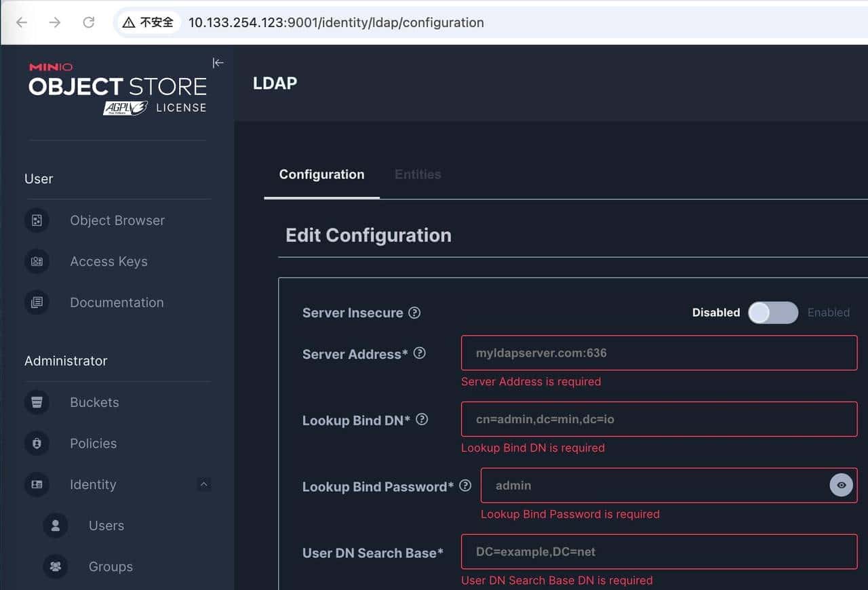Collapse the Identity menu chevron
Viewport: 868px width, 590px height.
tap(203, 484)
